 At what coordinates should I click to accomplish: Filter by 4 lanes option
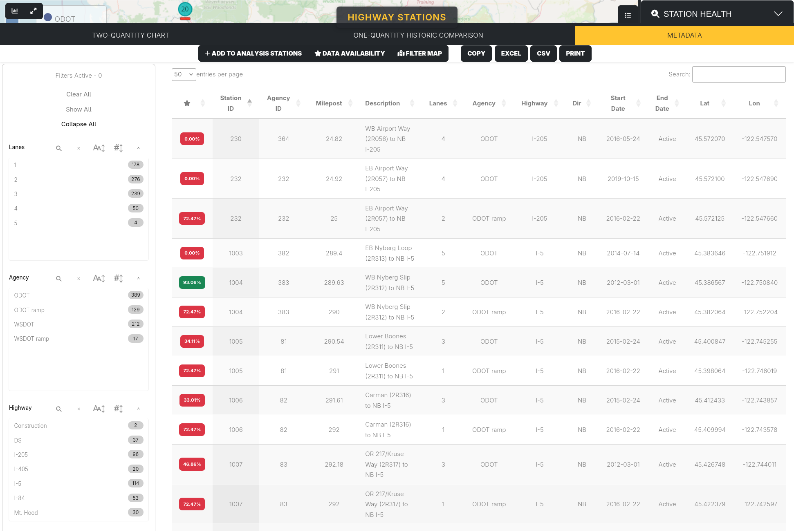(x=79, y=208)
